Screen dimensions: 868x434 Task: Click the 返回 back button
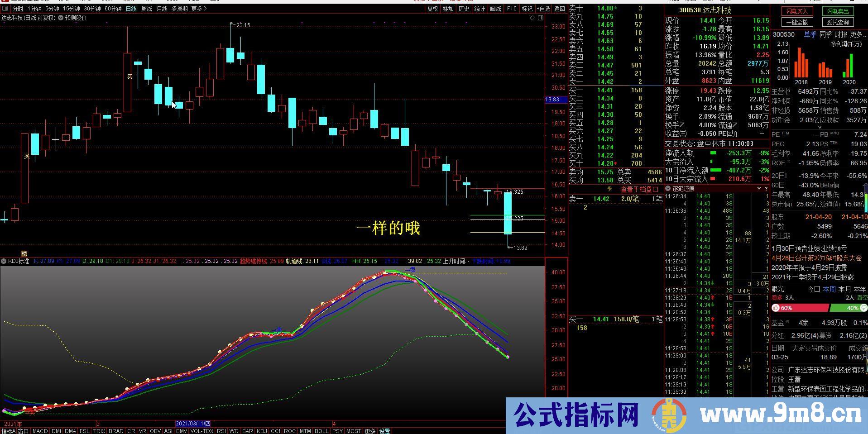tap(560, 9)
